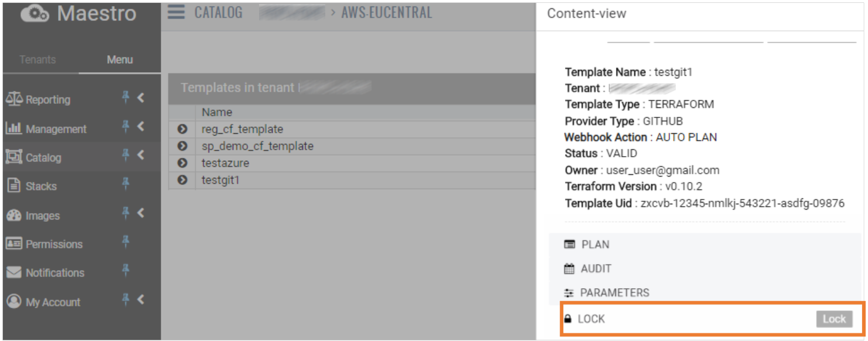This screenshot has height=341, width=868.
Task: Select the AUDIT calendar icon
Action: tap(570, 269)
